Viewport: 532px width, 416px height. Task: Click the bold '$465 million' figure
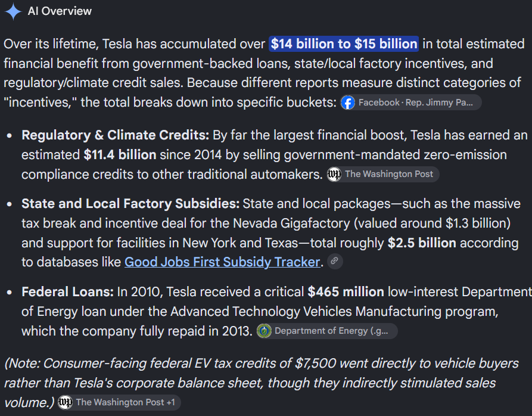346,292
